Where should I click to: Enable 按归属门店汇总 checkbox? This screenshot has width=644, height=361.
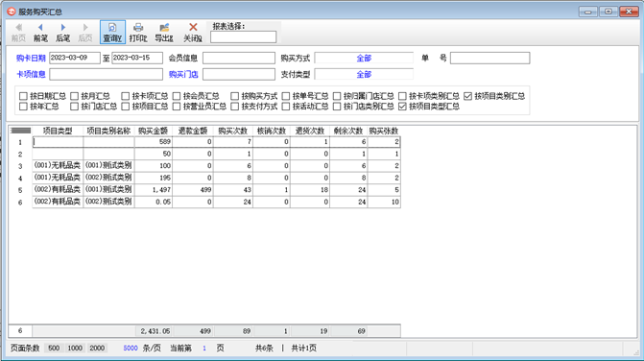pos(337,96)
